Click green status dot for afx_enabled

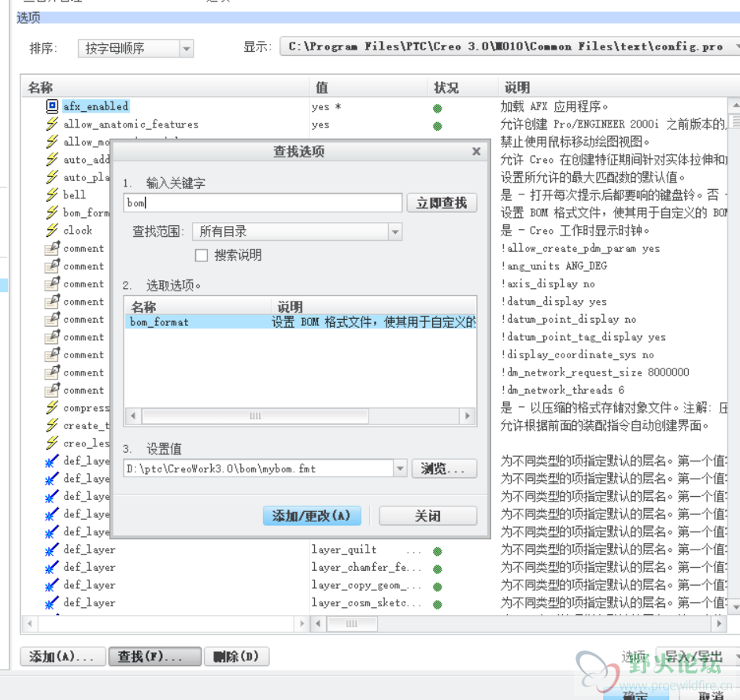point(438,108)
